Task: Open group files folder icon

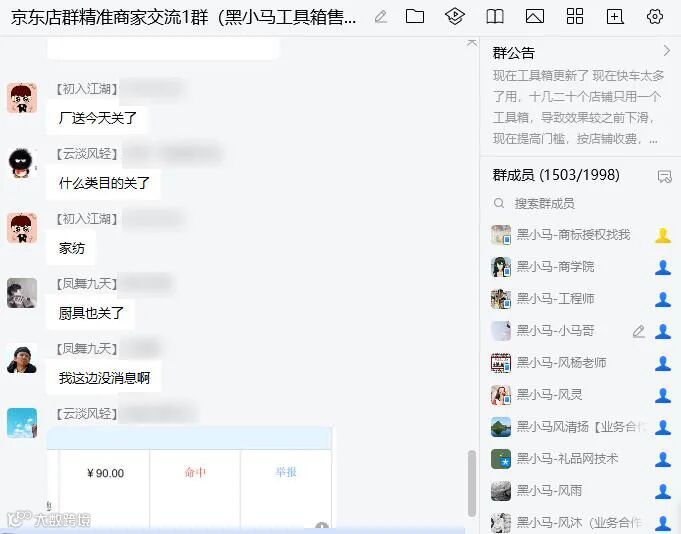Action: [415, 16]
